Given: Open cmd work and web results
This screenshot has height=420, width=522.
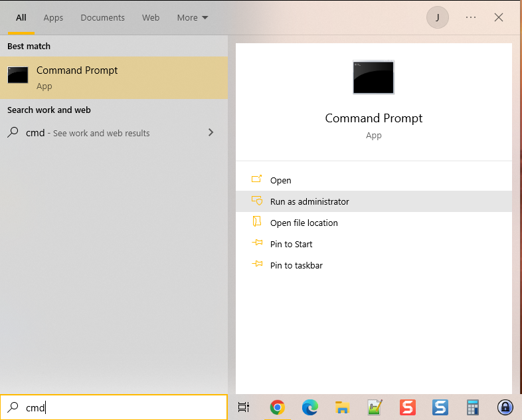Looking at the screenshot, I should (114, 133).
